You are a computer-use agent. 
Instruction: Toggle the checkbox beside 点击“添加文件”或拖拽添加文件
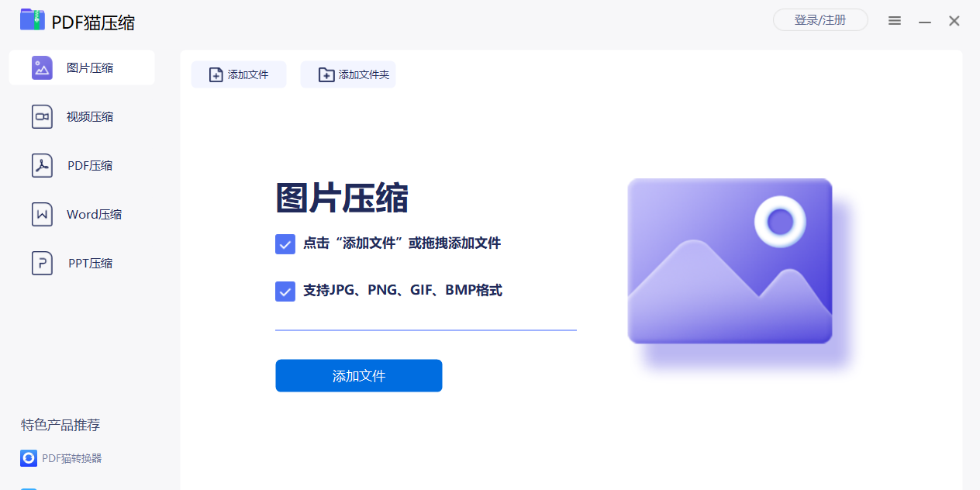285,244
